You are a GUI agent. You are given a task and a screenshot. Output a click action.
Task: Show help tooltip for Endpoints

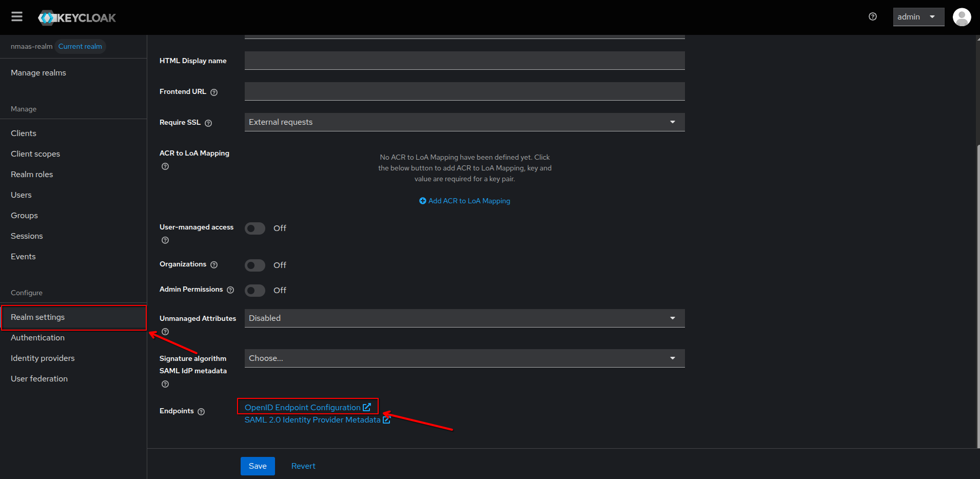click(201, 412)
